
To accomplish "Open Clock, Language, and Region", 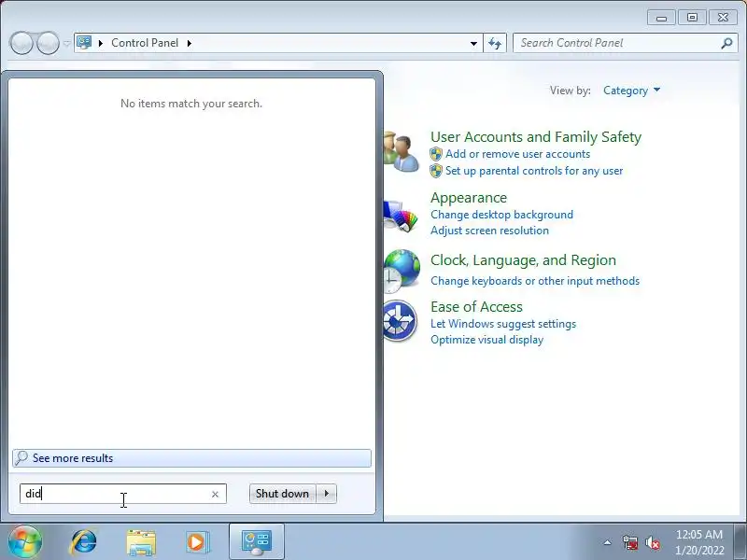I will coord(523,260).
